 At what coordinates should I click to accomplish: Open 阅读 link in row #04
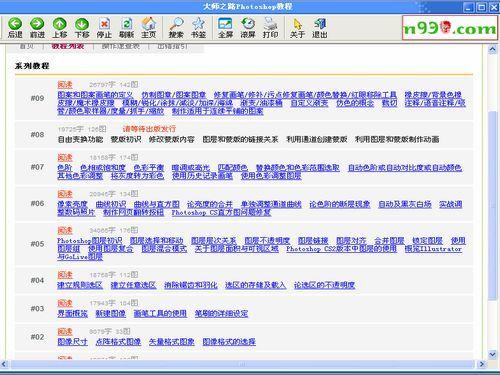[65, 275]
